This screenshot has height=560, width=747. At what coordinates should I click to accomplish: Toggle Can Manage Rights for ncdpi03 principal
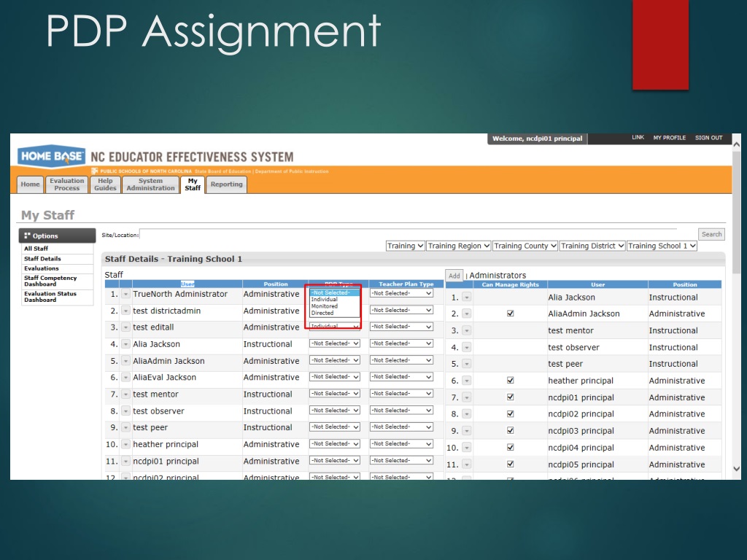pos(510,431)
